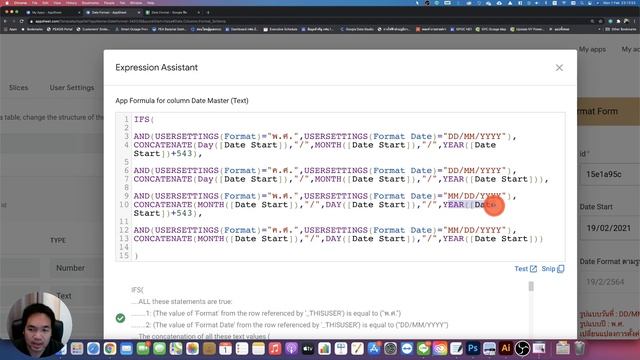
Task: Open the Other Bookmarks folder
Action: coord(620,29)
